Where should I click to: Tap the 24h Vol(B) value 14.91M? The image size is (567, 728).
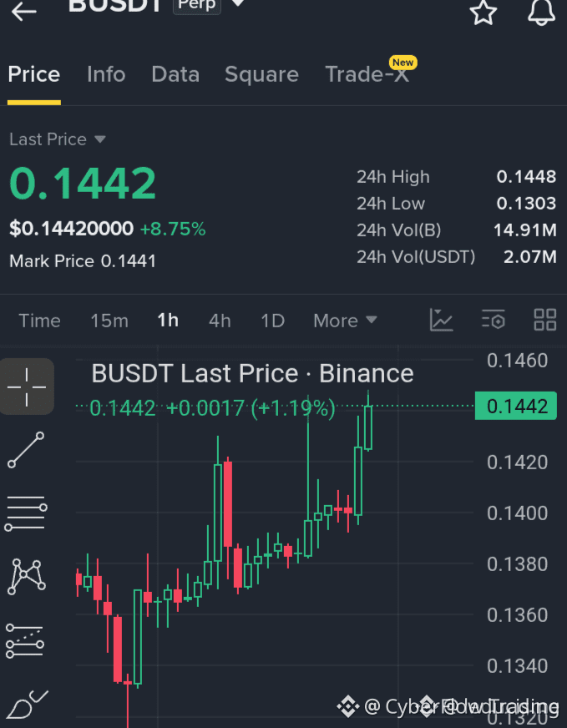coord(524,230)
